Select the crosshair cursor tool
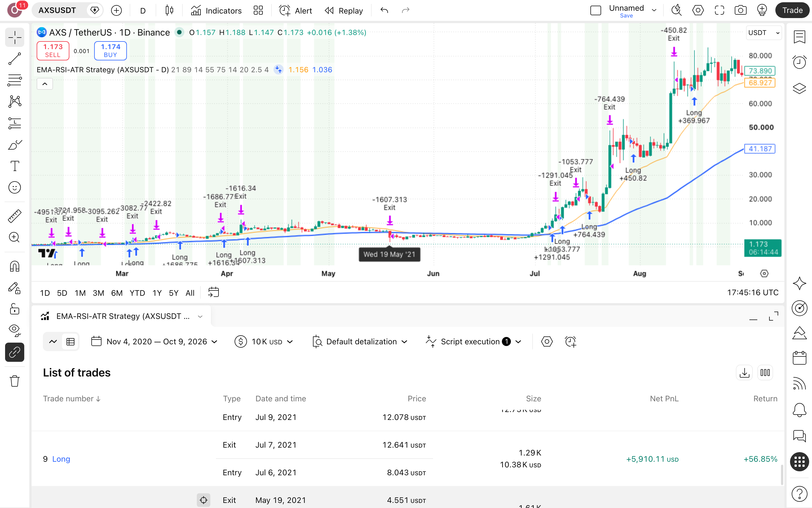Image resolution: width=812 pixels, height=508 pixels. click(x=15, y=37)
